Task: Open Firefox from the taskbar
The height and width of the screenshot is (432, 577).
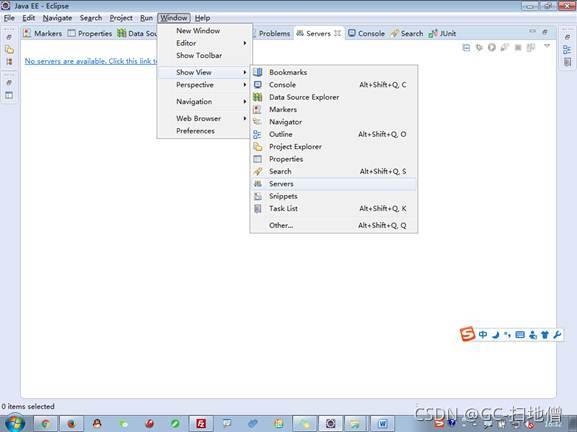Action: pos(71,424)
